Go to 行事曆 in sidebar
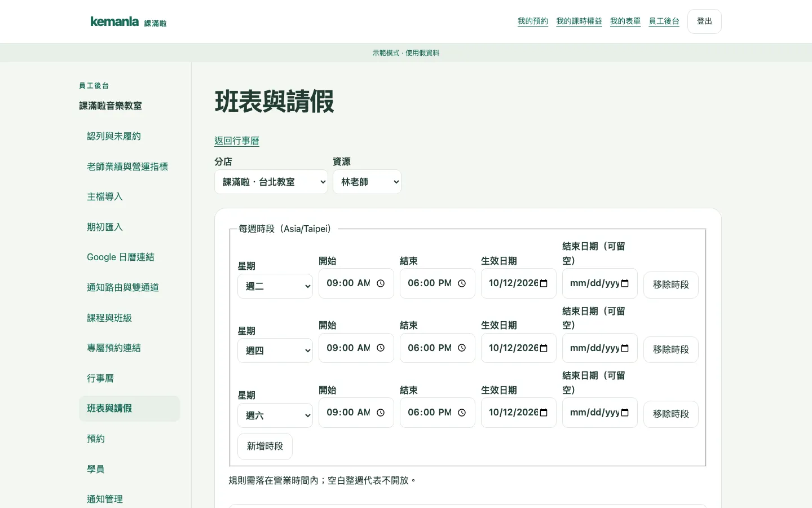812x508 pixels. point(129,378)
